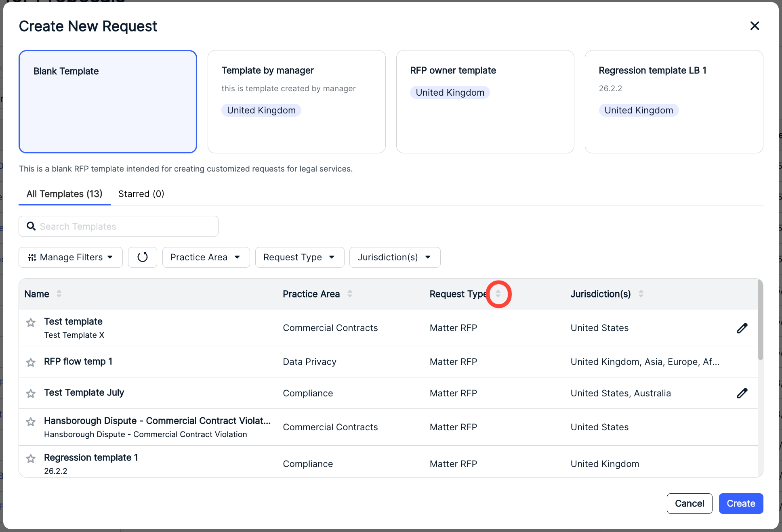Star the Hansborough Dispute template
This screenshot has width=782, height=532.
tap(31, 422)
